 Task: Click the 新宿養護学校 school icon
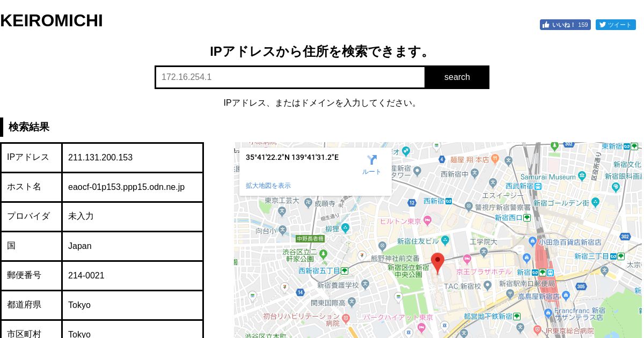point(365,284)
